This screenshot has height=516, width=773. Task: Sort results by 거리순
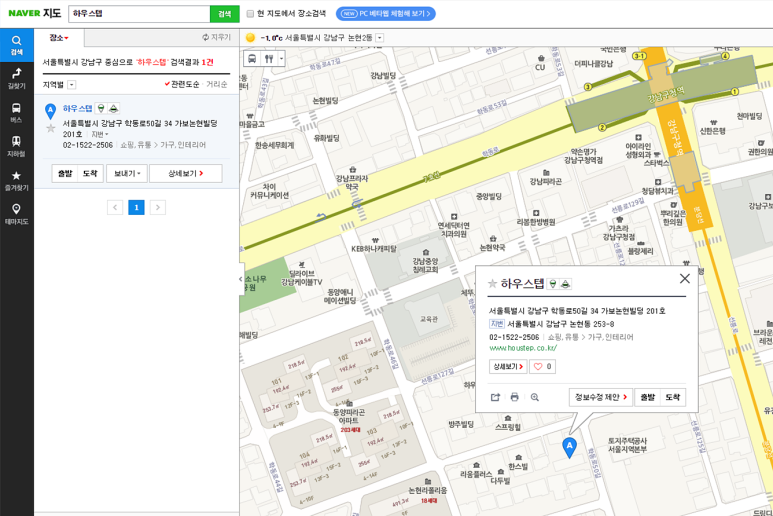coord(216,85)
